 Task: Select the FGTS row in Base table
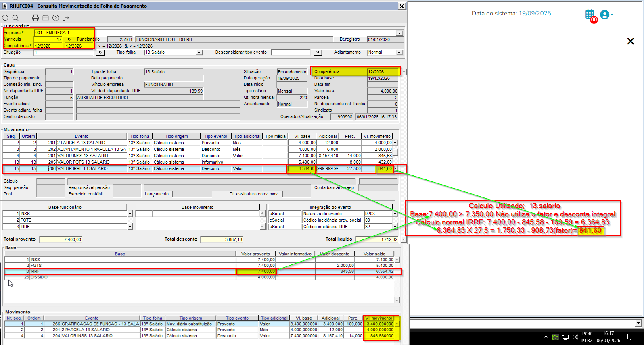coord(199,266)
